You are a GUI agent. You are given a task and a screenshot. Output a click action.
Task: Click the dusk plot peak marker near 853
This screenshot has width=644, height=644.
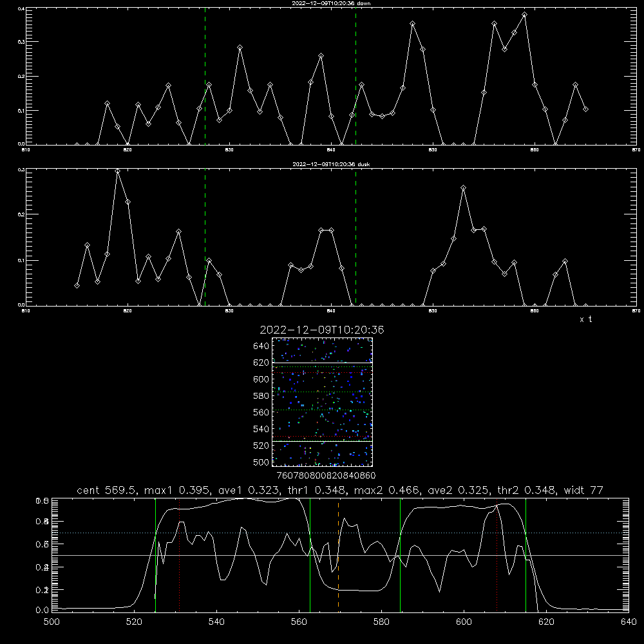tap(463, 187)
